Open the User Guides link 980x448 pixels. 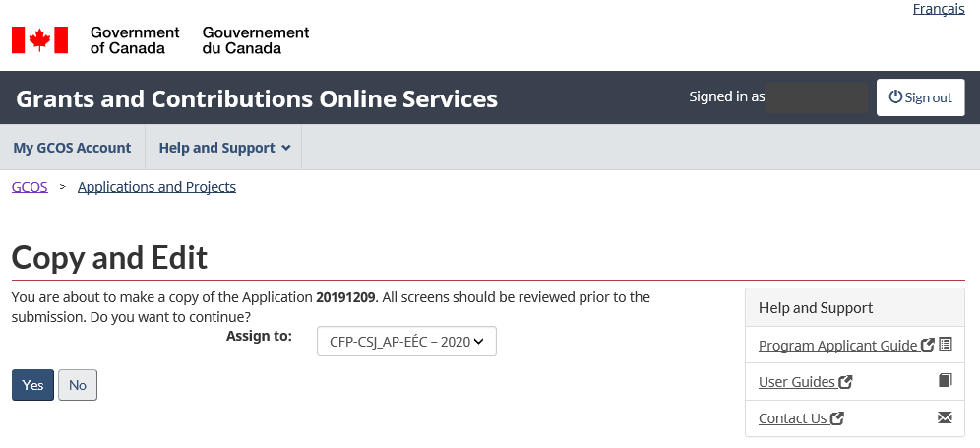tap(797, 382)
